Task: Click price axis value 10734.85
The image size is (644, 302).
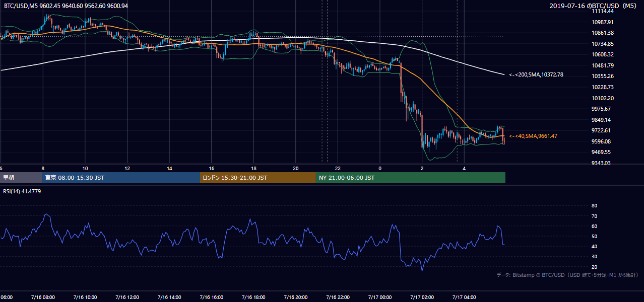Action: coord(602,44)
